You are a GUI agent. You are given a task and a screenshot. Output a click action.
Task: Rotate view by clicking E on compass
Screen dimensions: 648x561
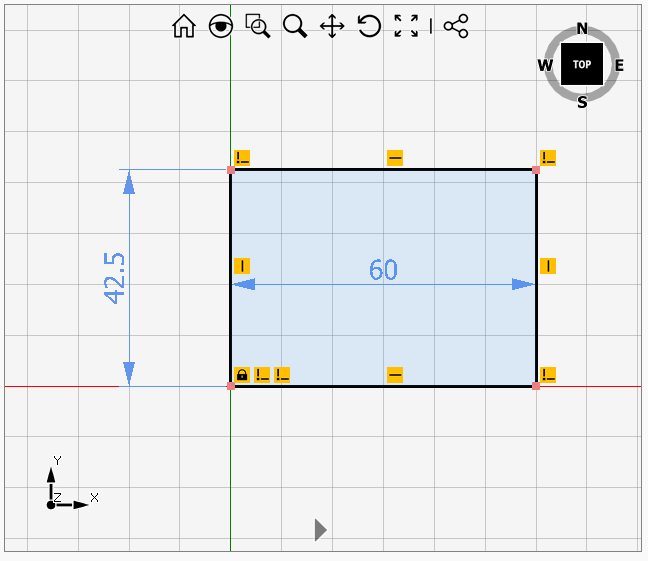click(619, 66)
